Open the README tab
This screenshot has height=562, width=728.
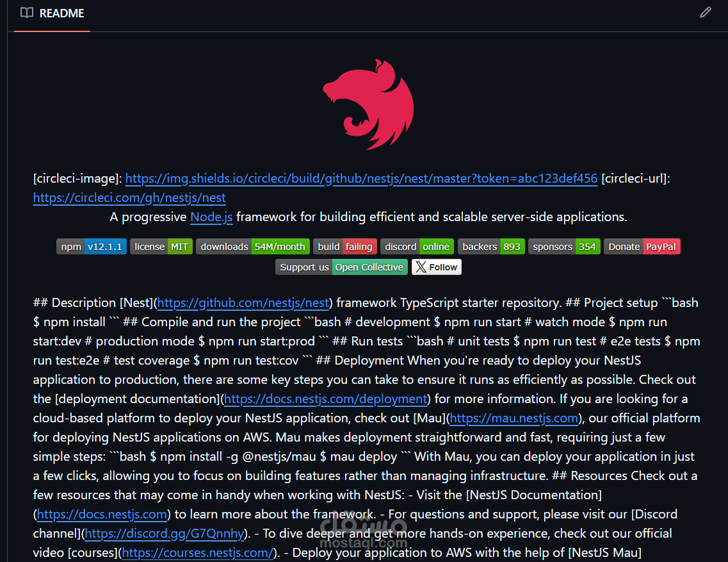tap(53, 13)
